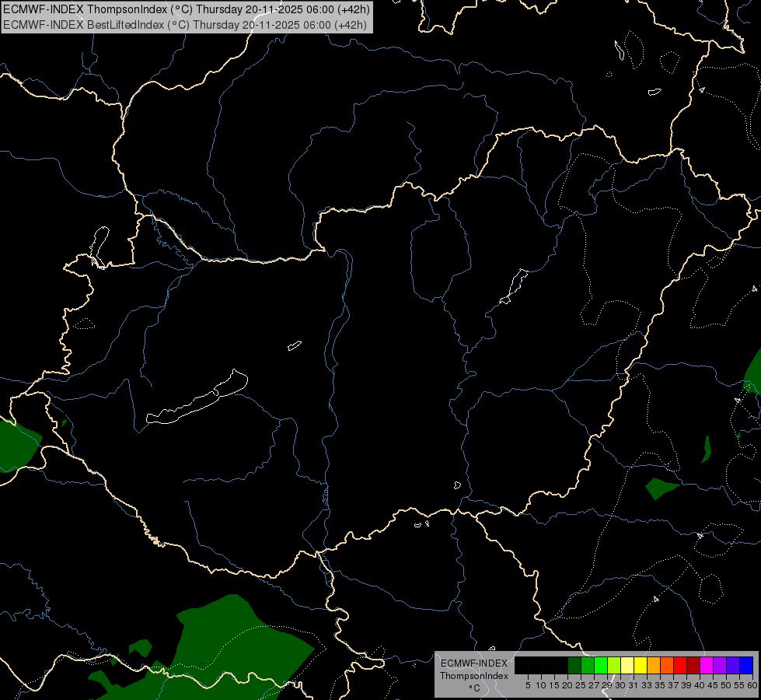761x700 pixels.
Task: Click the purple 45–50 legend swatch
Action: point(720,665)
